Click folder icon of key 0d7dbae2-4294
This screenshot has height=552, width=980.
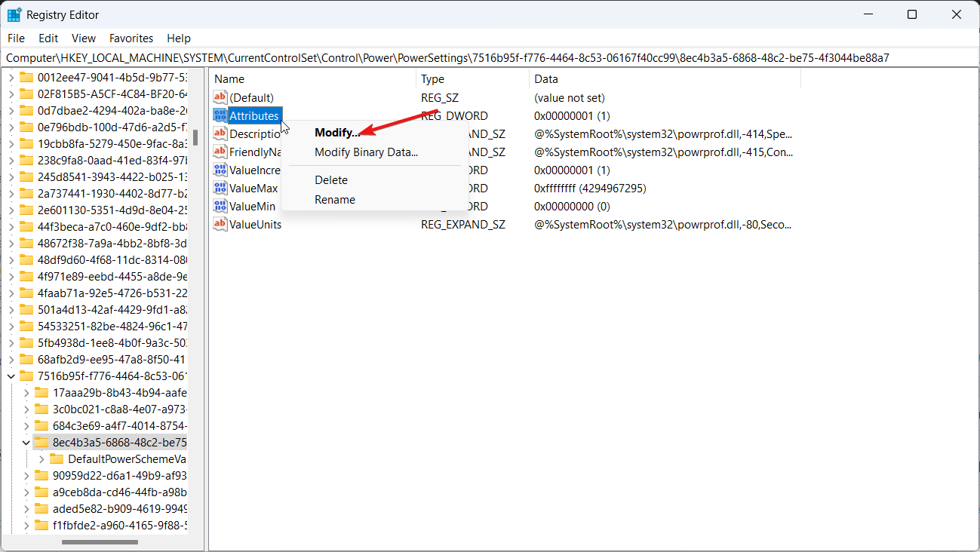(x=26, y=110)
